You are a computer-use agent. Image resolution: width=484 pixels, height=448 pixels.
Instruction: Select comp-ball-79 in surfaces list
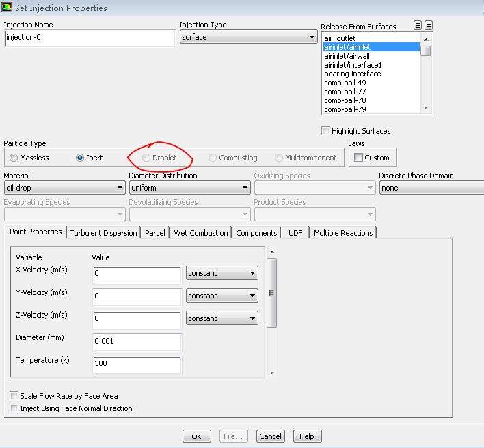point(371,109)
